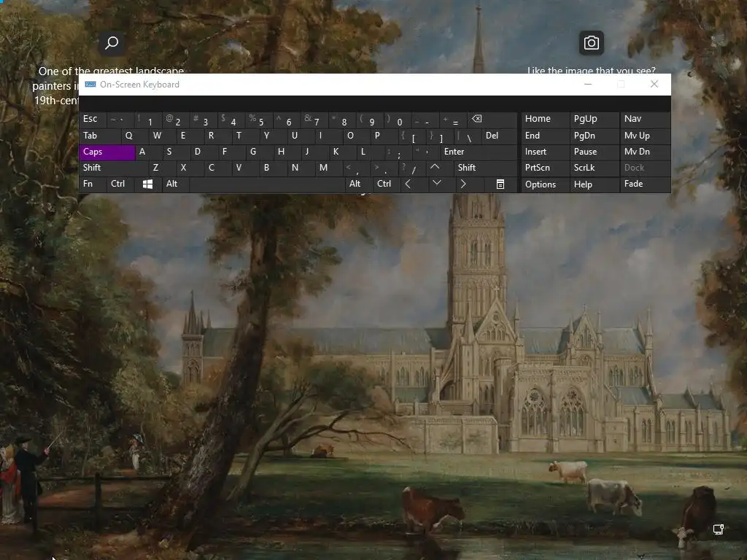The image size is (747, 560).
Task: Click 'Like the image that you see?' text
Action: point(591,71)
